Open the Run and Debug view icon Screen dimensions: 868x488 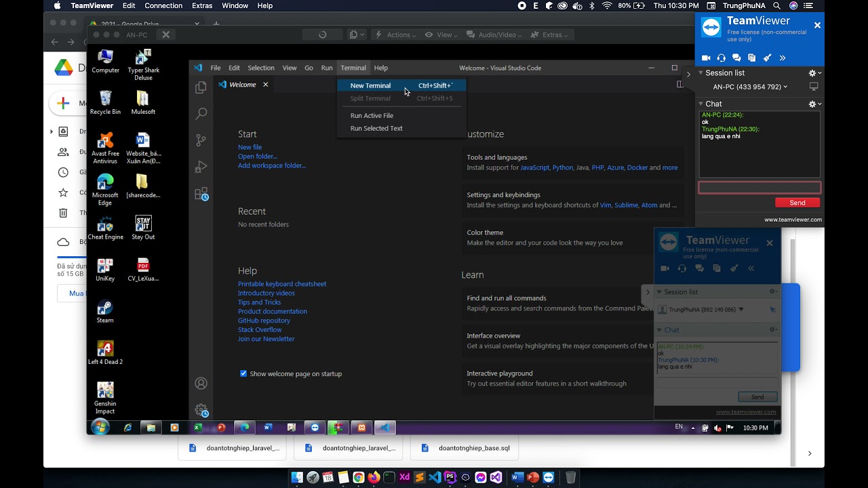201,167
